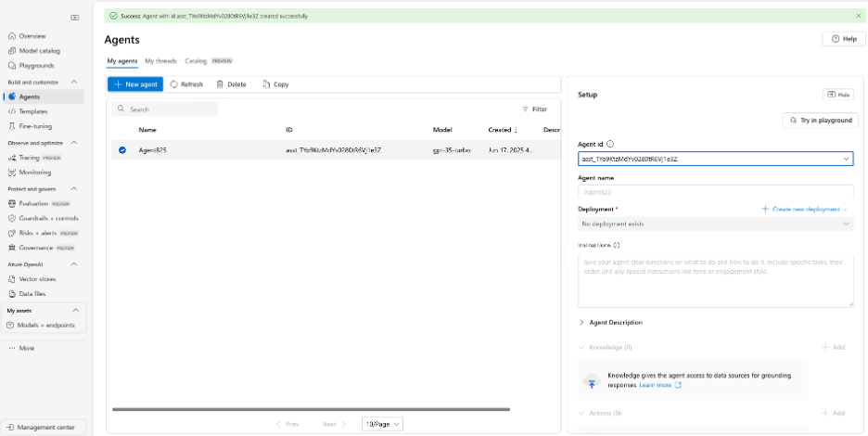Add a Knowledge source
868x436 pixels.
[834, 347]
